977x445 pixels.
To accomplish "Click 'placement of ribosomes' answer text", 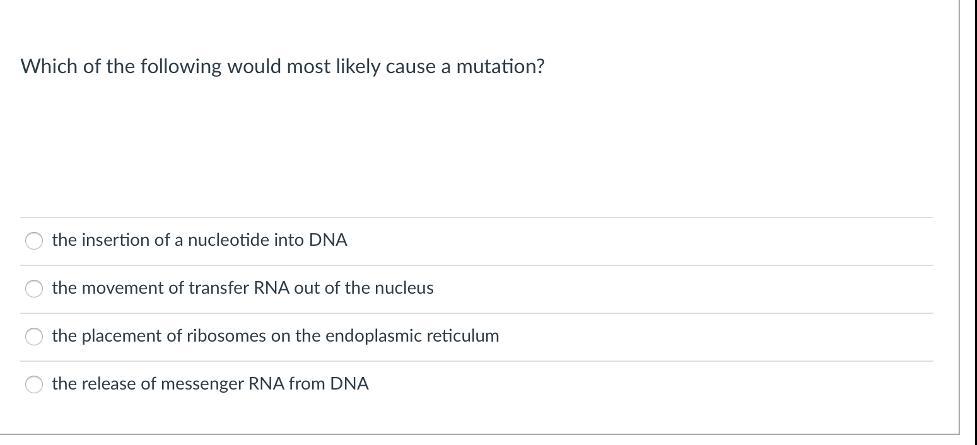I will click(275, 336).
